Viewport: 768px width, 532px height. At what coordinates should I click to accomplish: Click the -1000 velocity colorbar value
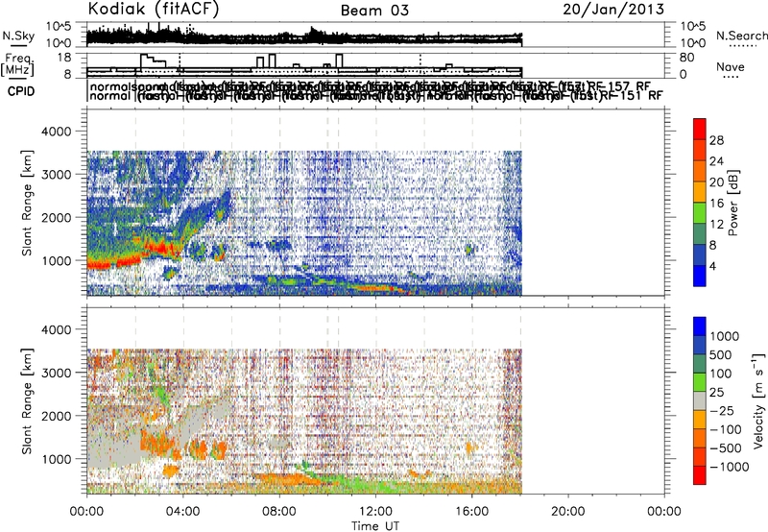[x=730, y=467]
